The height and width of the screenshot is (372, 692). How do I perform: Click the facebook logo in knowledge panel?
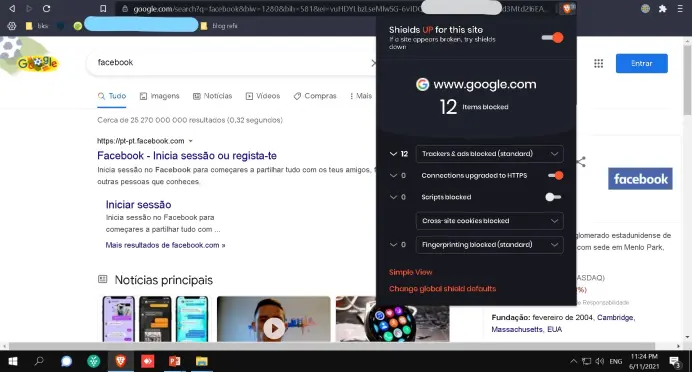tap(640, 179)
